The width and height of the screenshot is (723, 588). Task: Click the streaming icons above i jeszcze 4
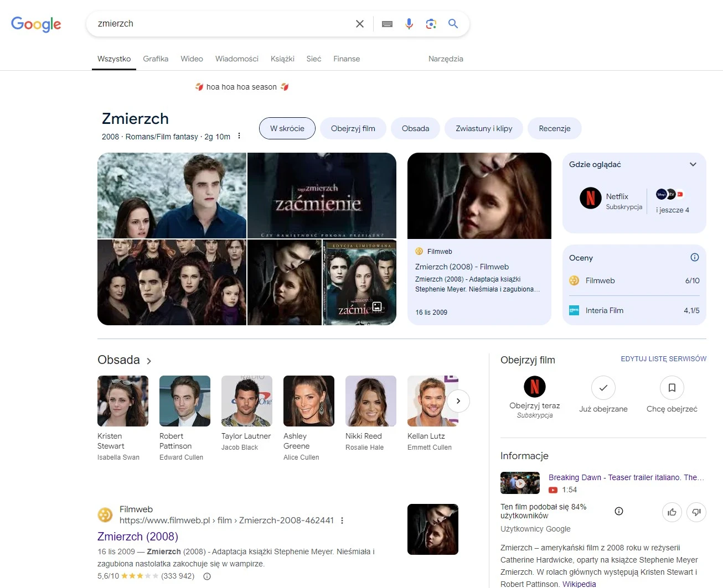670,194
